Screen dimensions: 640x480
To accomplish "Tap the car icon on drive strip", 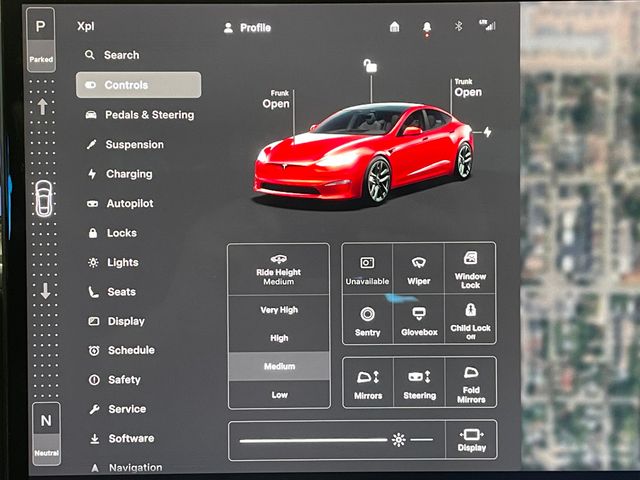I will pos(44,199).
